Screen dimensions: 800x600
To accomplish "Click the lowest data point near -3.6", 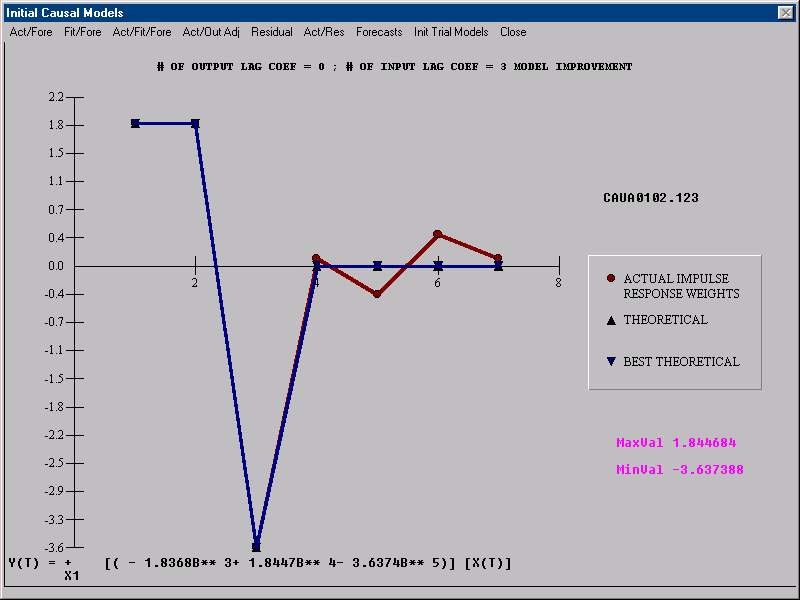I will (256, 546).
